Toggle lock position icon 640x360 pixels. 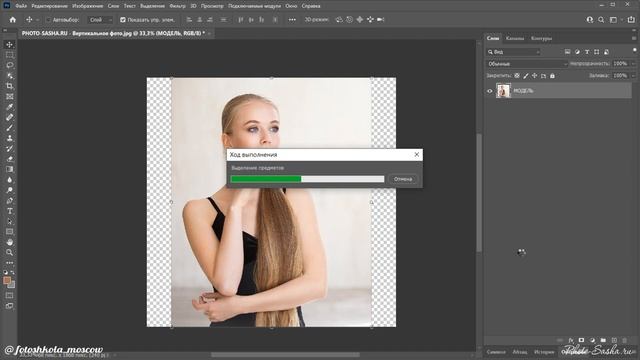tap(534, 76)
